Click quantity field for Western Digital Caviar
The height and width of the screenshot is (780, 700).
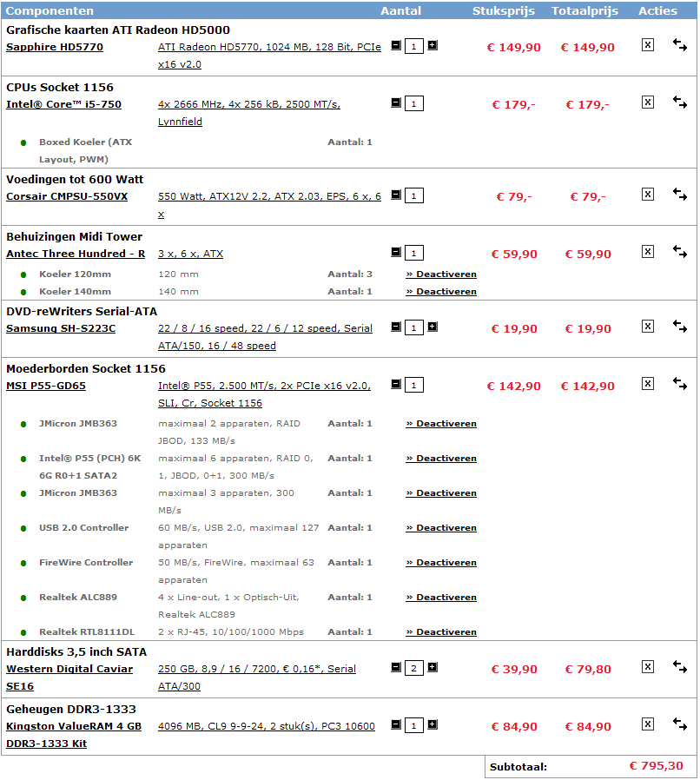414,669
